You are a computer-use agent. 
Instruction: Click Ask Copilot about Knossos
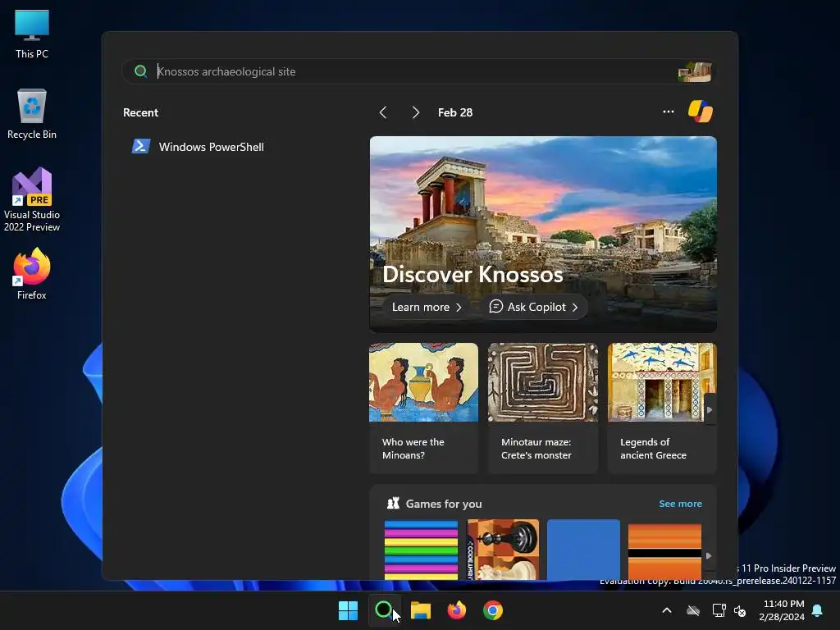(533, 307)
